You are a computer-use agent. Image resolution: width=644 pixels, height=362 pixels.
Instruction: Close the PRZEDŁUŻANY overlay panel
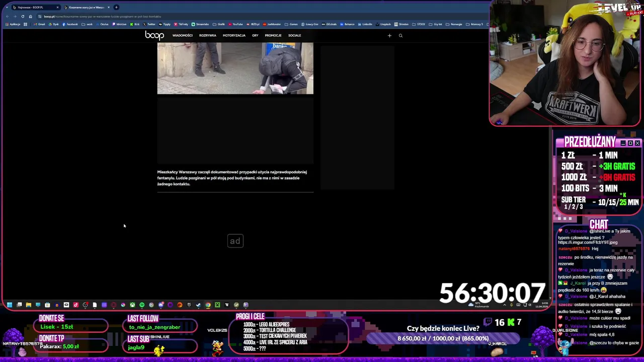pos(637,143)
